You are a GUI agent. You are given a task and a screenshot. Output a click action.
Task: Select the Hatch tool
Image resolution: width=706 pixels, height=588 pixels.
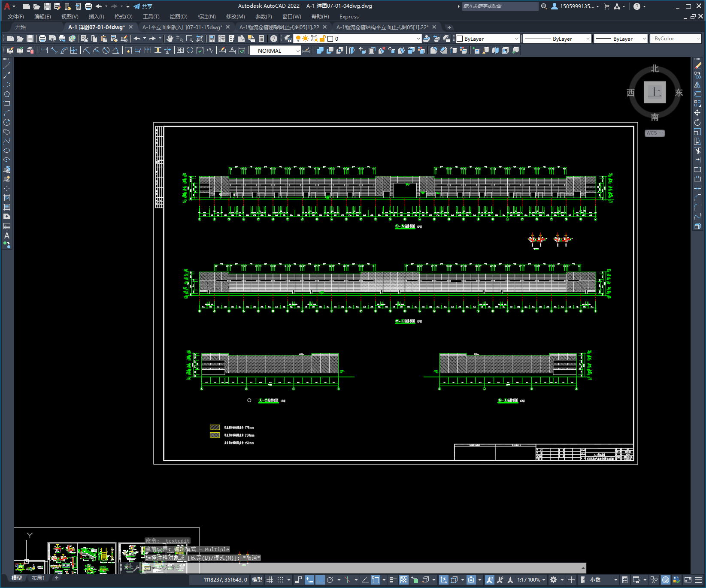[x=7, y=198]
